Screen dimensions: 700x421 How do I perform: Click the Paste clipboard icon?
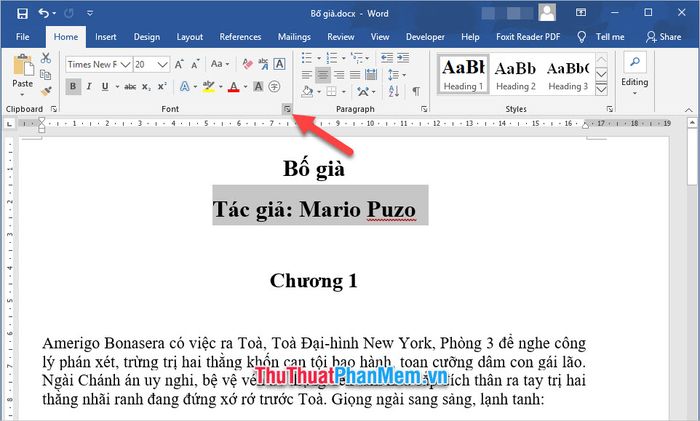pyautogui.click(x=23, y=65)
